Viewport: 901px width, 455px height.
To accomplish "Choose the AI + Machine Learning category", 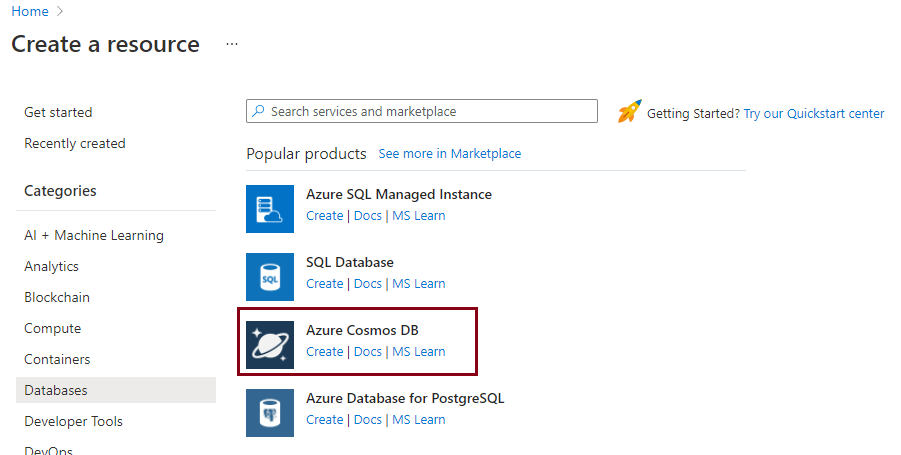I will (x=94, y=236).
